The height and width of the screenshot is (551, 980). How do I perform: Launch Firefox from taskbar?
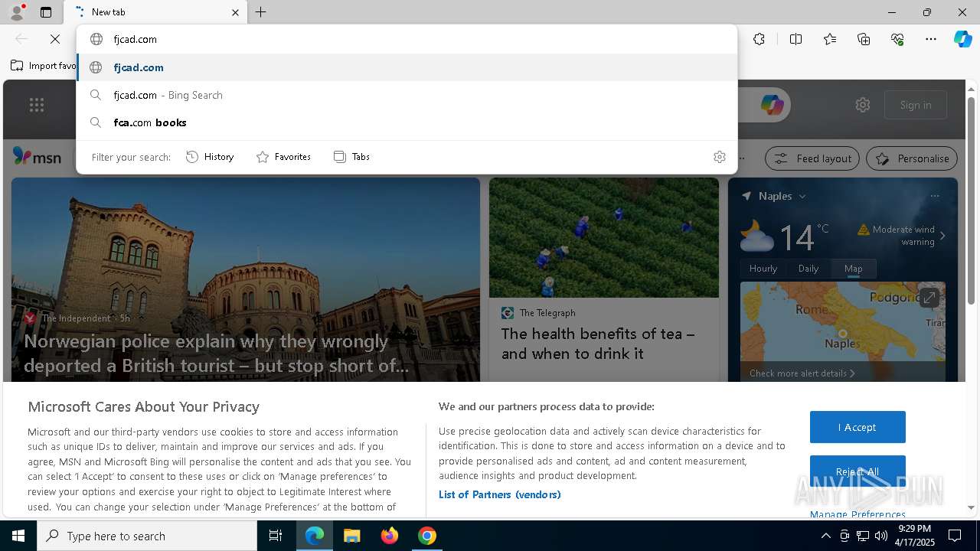coord(390,536)
